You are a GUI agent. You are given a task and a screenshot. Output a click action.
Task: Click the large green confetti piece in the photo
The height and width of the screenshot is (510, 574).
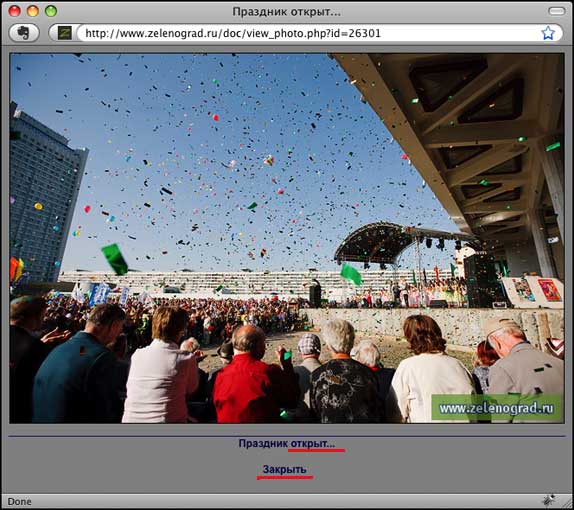tap(115, 259)
